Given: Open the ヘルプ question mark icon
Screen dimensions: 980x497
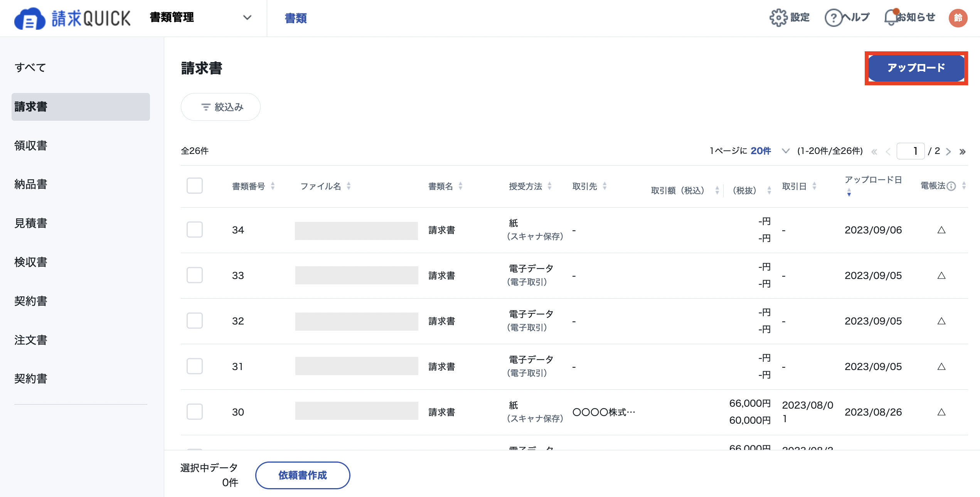Looking at the screenshot, I should [834, 18].
